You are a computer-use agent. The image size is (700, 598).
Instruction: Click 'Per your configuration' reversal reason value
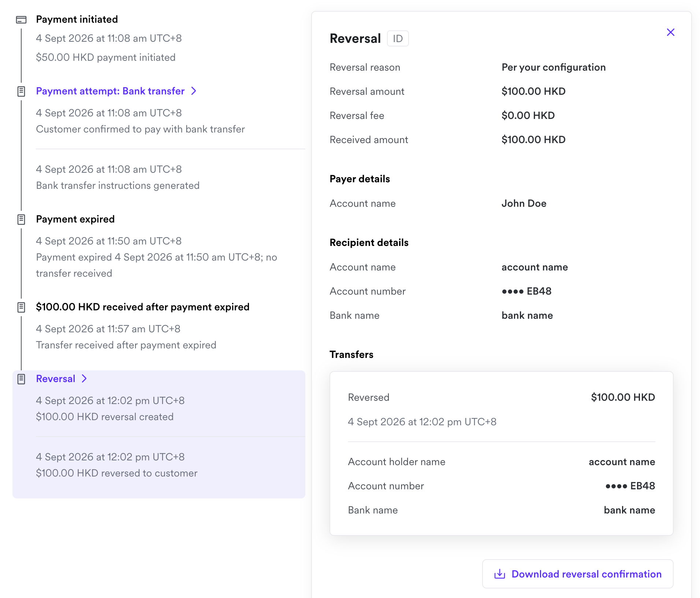click(554, 67)
